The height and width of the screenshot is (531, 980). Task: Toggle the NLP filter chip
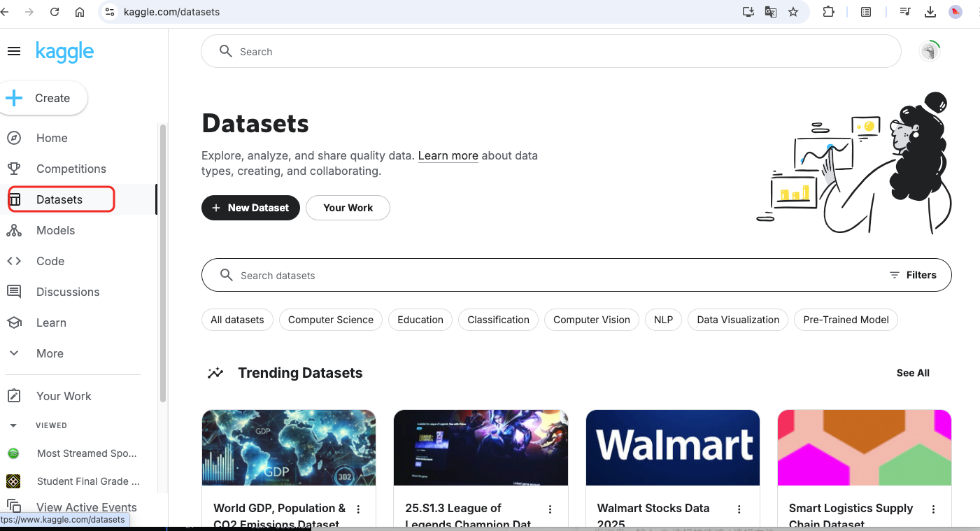662,320
